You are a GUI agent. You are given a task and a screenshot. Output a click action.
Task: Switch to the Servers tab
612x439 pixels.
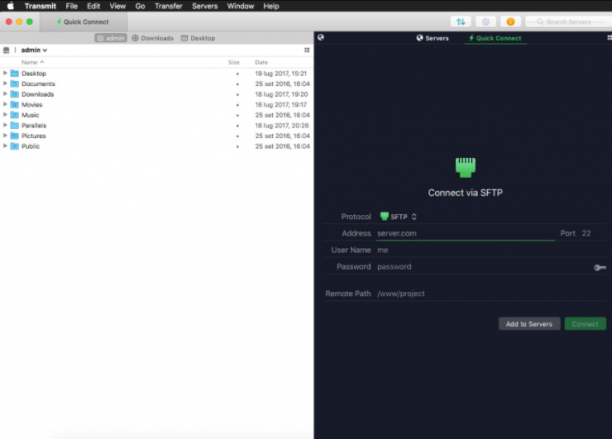[432, 38]
